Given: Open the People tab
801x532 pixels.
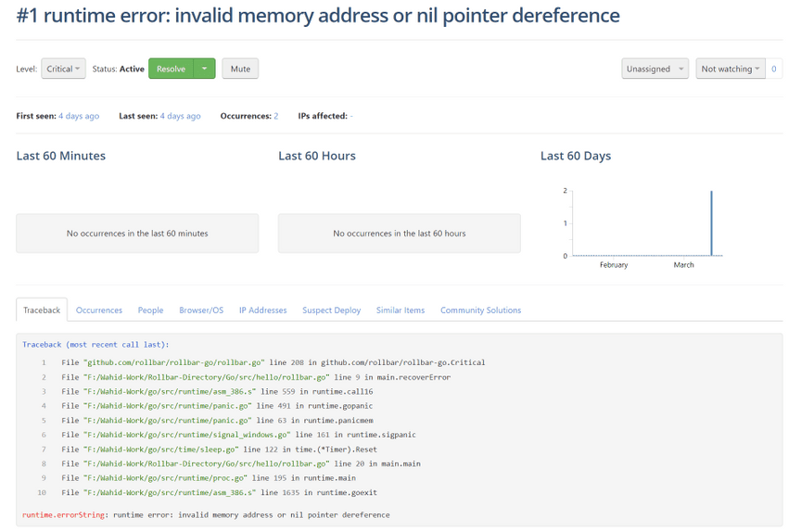Looking at the screenshot, I should click(150, 310).
